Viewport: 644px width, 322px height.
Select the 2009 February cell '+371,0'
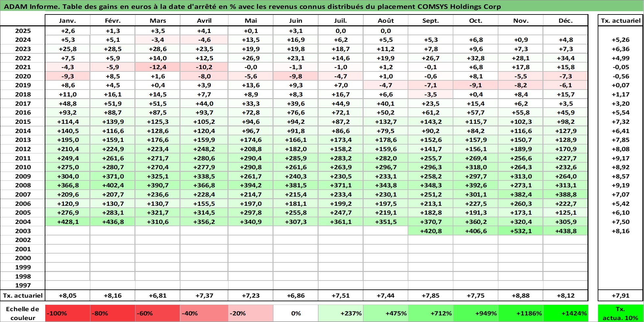click(x=113, y=176)
